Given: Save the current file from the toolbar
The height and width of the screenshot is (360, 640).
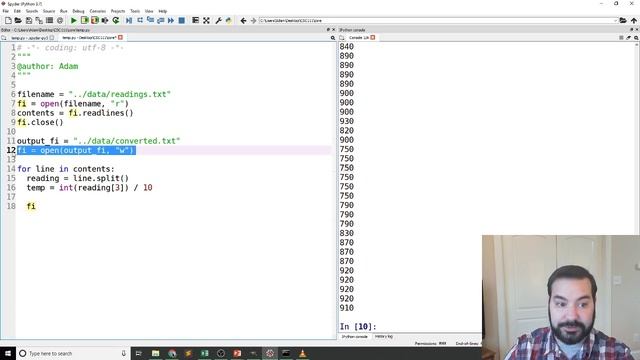Looking at the screenshot, I should (x=29, y=20).
